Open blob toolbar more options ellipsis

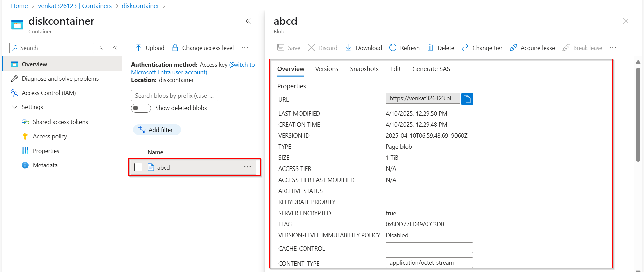613,48
